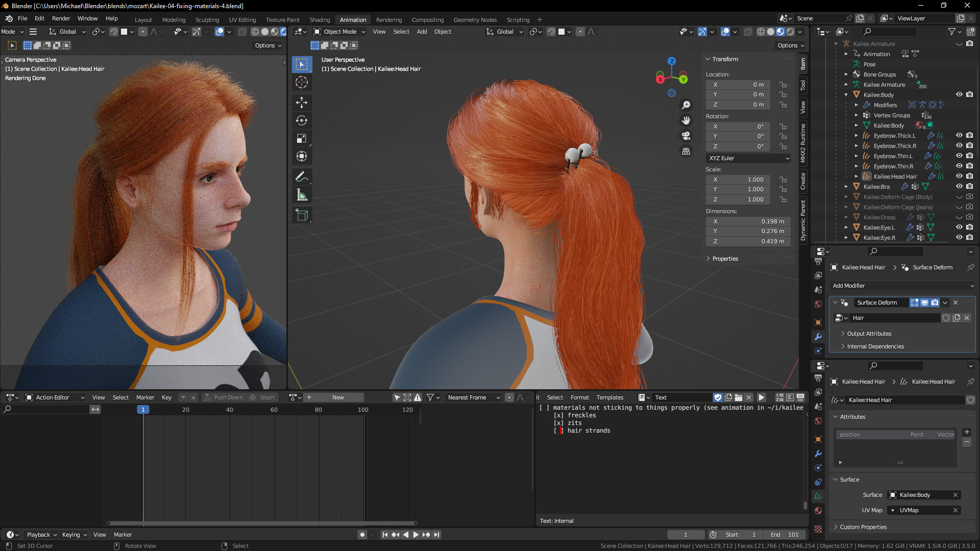Viewport: 980px width, 551px height.
Task: Toggle visibility of Kailee:Body in outliner
Action: pos(959,95)
